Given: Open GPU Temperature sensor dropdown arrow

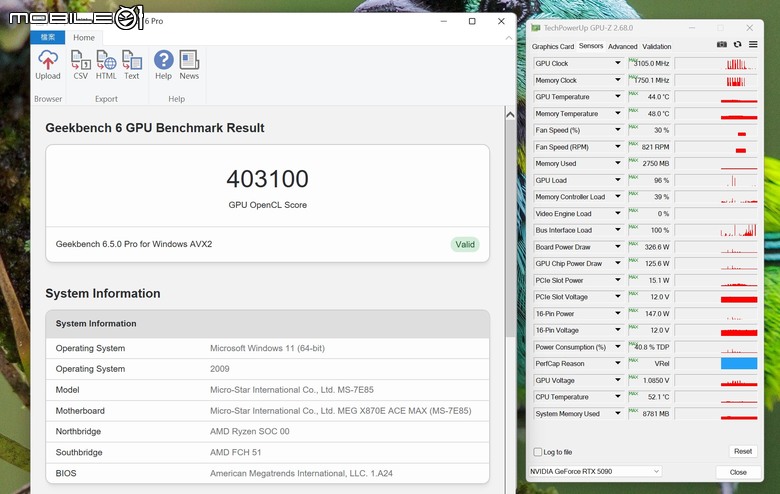Looking at the screenshot, I should coord(618,97).
